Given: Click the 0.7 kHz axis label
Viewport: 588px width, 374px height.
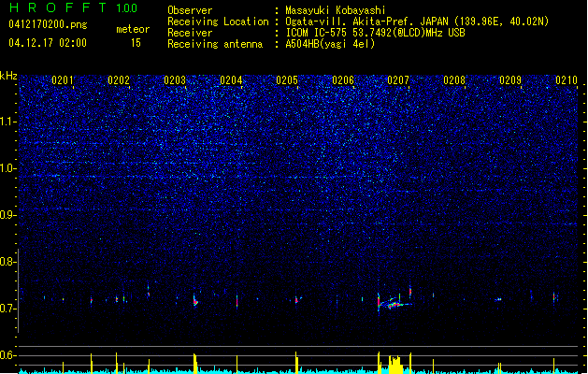Looking at the screenshot, I should (7, 309).
